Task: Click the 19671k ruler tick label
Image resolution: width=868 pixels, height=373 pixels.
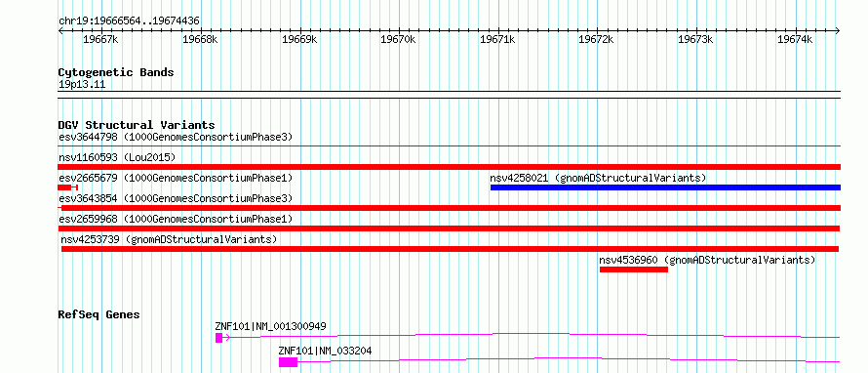Action: (x=497, y=39)
